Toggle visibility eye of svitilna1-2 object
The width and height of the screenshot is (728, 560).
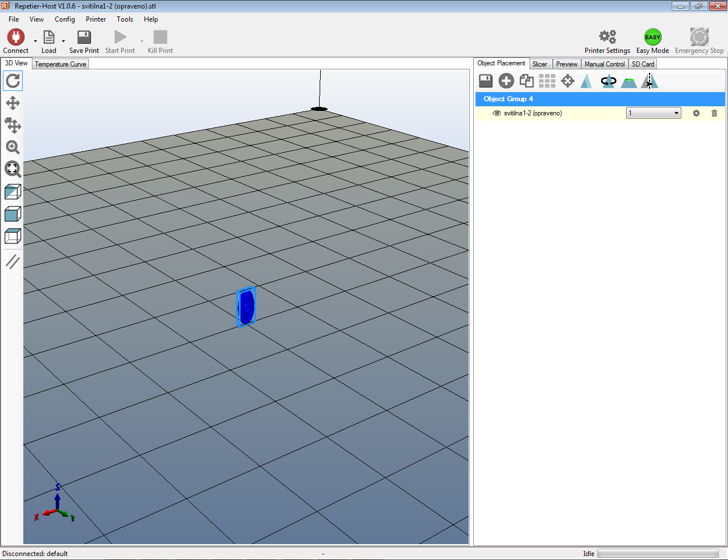pyautogui.click(x=497, y=113)
